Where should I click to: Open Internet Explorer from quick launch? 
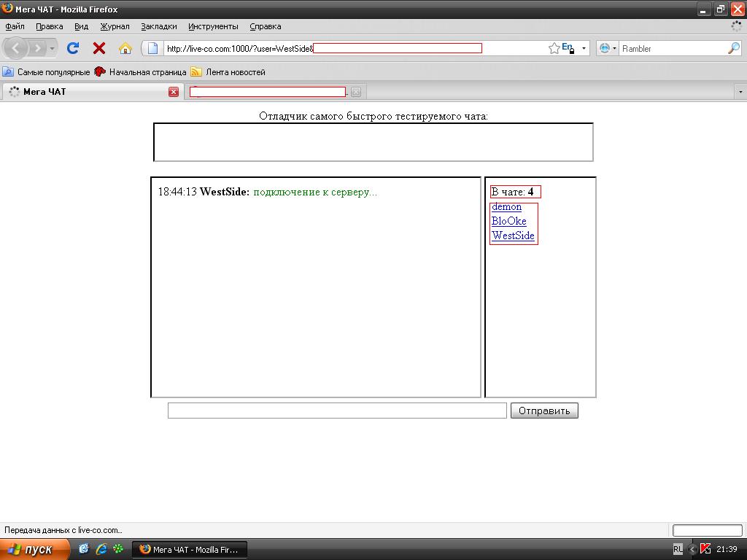101,548
